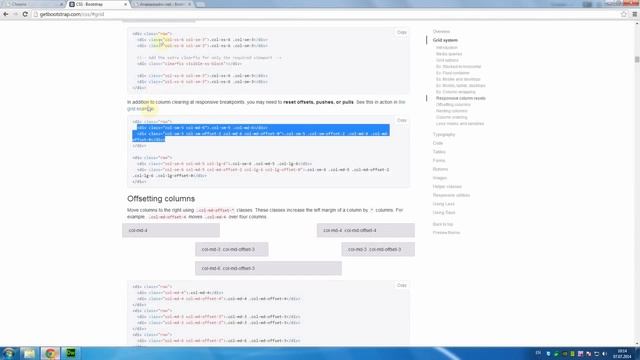Open Dreamweaver from the taskbar
This screenshot has width=640, height=360.
(x=71, y=353)
